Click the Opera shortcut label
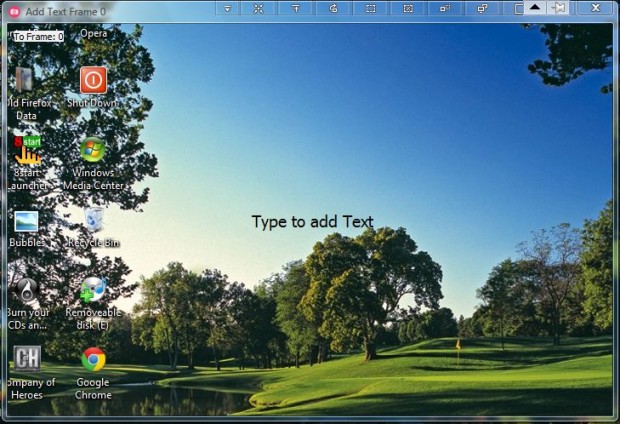Screen dimensions: 620x424 click(93, 33)
